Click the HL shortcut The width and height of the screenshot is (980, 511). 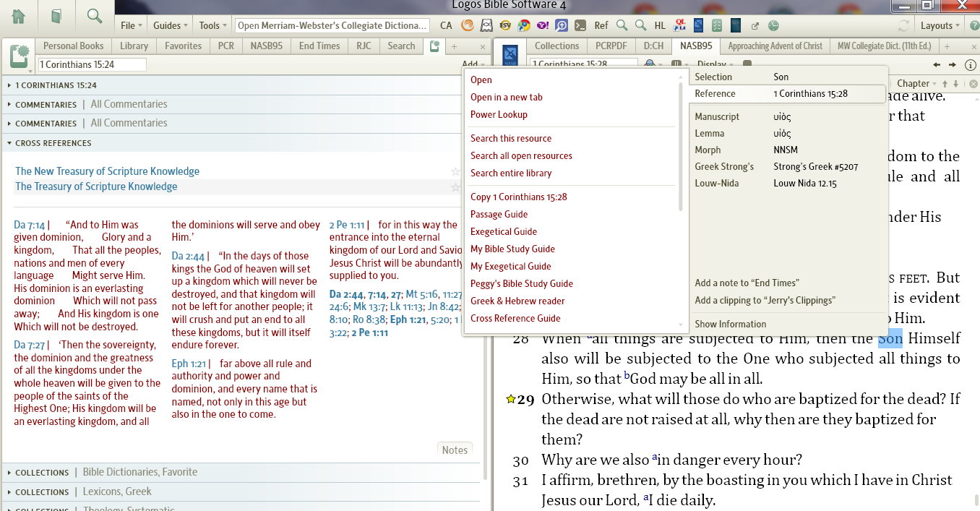click(x=660, y=25)
